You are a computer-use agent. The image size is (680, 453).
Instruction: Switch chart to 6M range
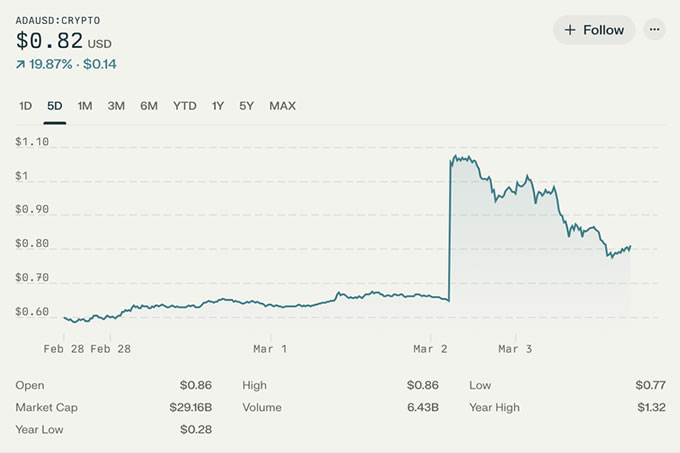tap(149, 106)
